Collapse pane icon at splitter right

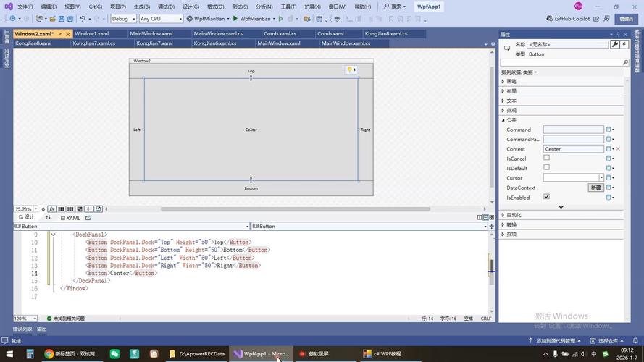click(x=492, y=217)
